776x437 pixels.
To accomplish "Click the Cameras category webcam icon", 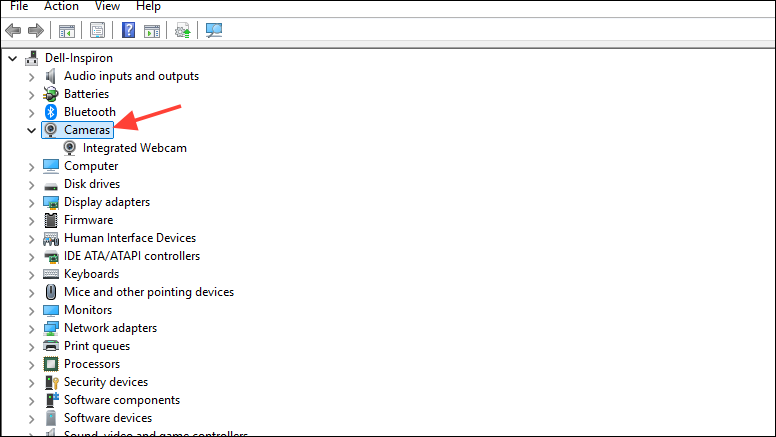I will point(50,130).
